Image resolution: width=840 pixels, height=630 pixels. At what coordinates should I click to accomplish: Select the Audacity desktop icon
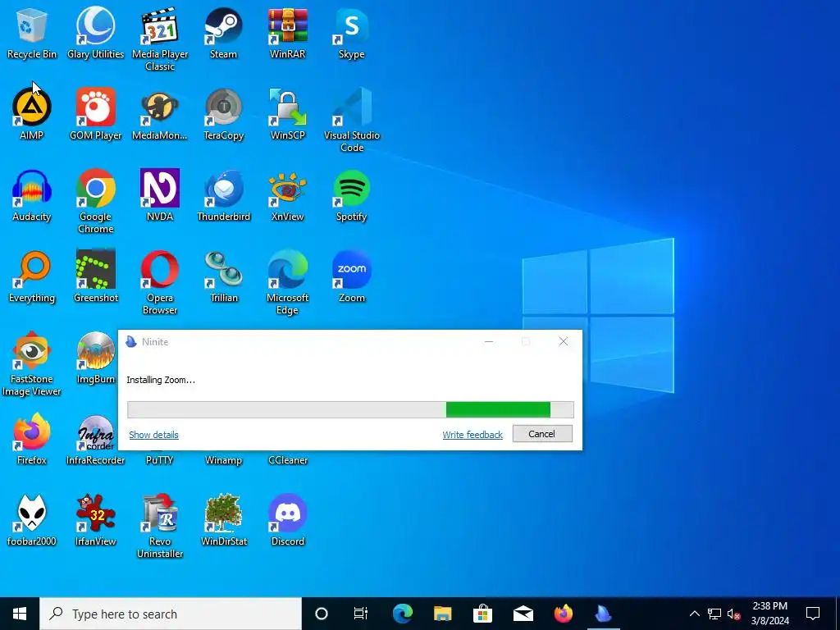coord(32,195)
